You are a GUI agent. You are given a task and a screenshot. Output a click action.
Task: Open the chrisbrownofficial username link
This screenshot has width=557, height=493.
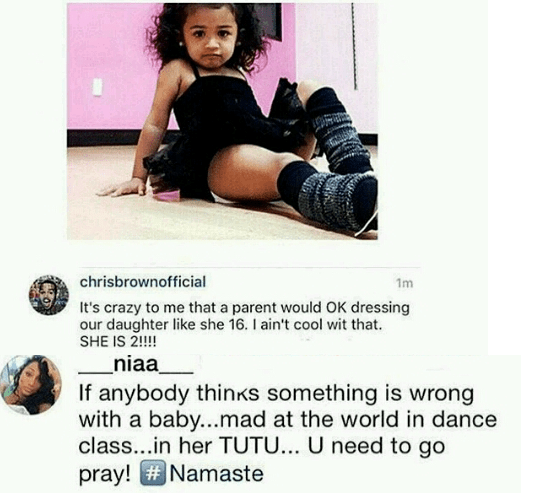click(143, 282)
